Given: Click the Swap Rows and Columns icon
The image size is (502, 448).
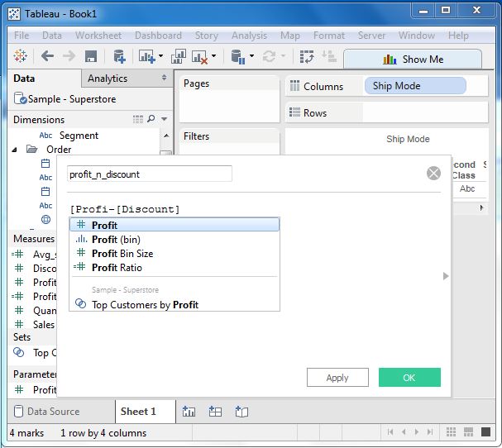Looking at the screenshot, I should [x=308, y=56].
